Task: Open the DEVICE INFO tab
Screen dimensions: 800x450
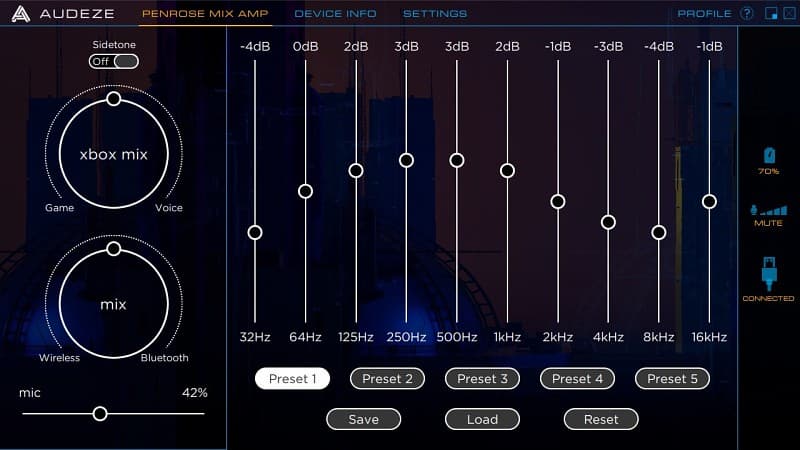Action: point(335,14)
